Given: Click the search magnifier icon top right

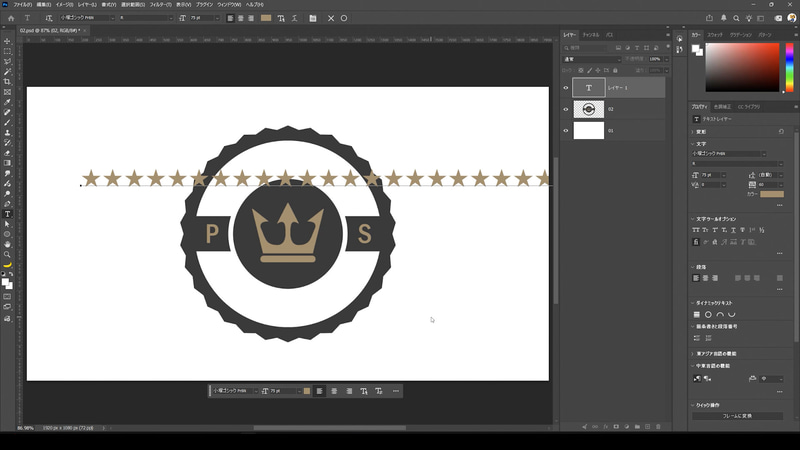Looking at the screenshot, I should coord(736,18).
